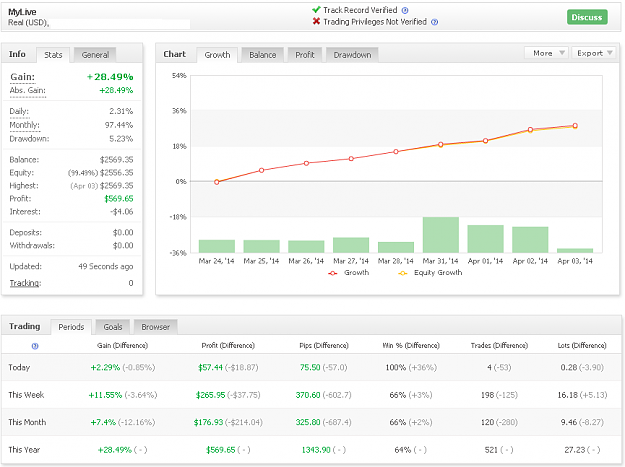Viewport: 625px width, 467px height.
Task: Select the Drawdown chart tab
Action: (x=352, y=55)
